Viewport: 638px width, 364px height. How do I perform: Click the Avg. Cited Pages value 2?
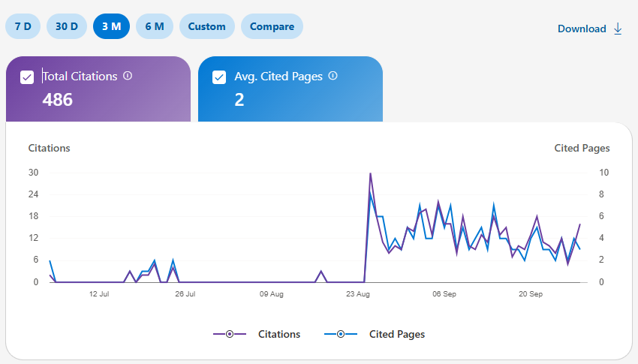click(239, 100)
